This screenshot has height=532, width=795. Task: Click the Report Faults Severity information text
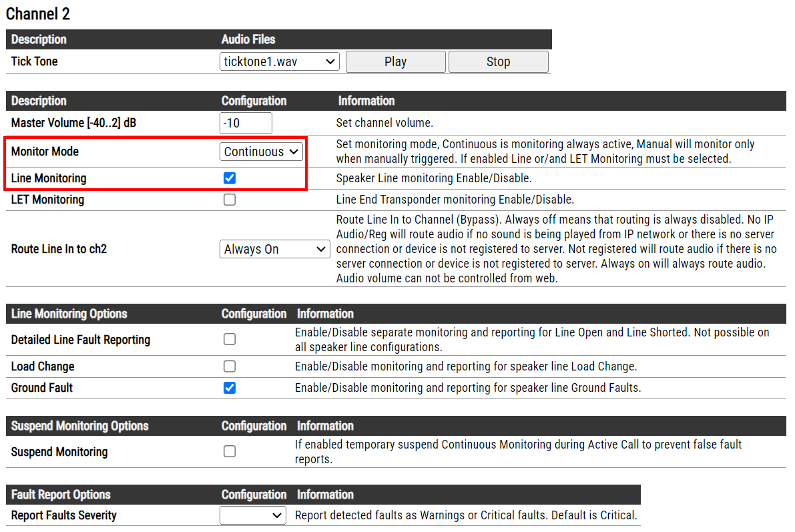[x=466, y=515]
